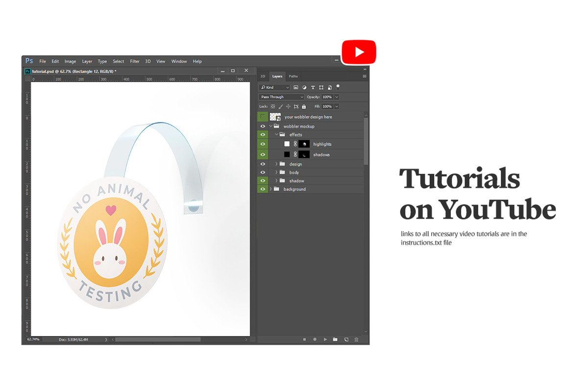
Task: Click the shadows black color fill thumbnail
Action: tap(287, 154)
